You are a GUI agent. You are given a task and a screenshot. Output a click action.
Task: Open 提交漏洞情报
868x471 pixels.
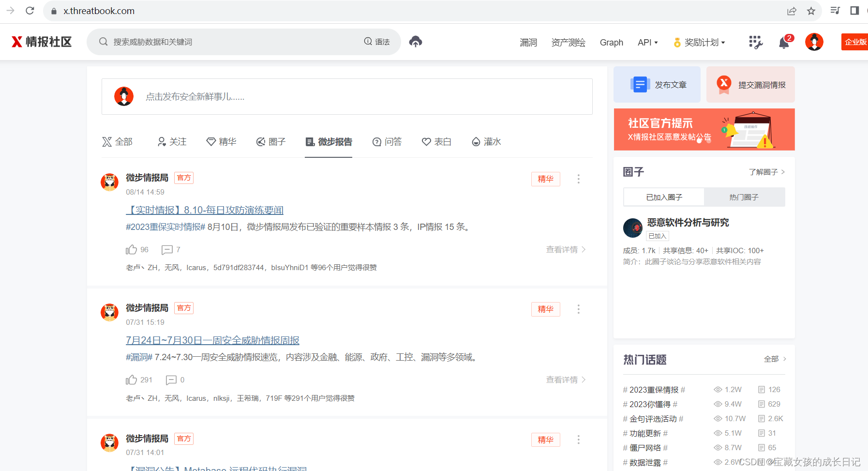pos(750,84)
